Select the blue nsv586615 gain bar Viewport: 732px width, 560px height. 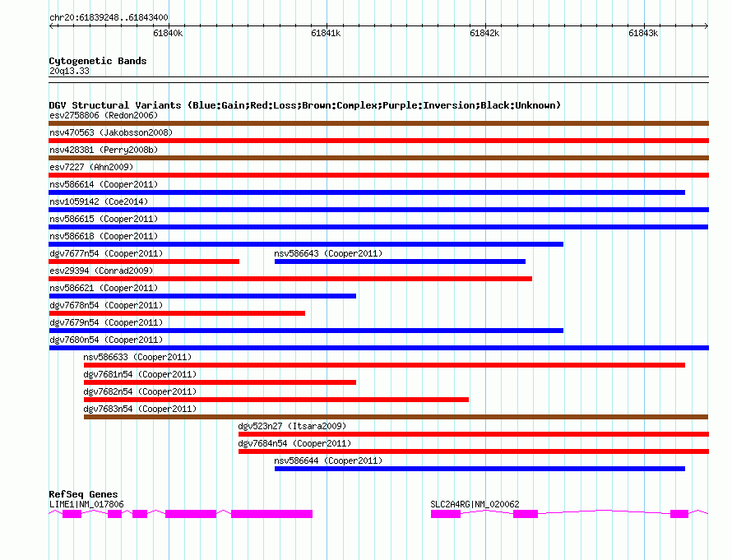pyautogui.click(x=378, y=227)
